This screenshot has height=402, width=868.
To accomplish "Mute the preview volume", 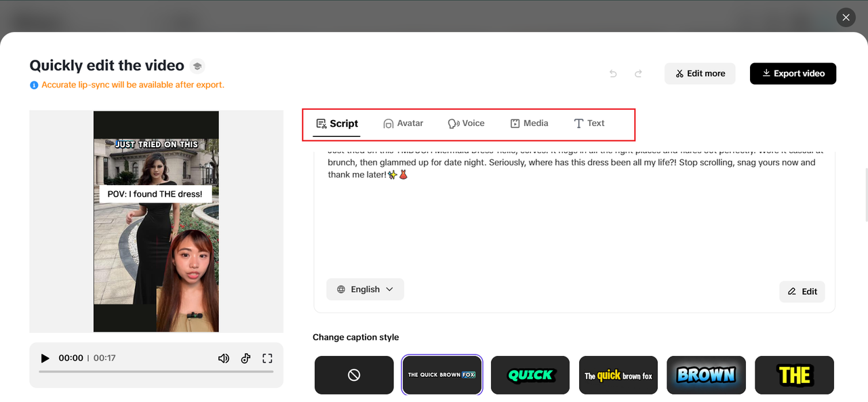I will (x=224, y=358).
